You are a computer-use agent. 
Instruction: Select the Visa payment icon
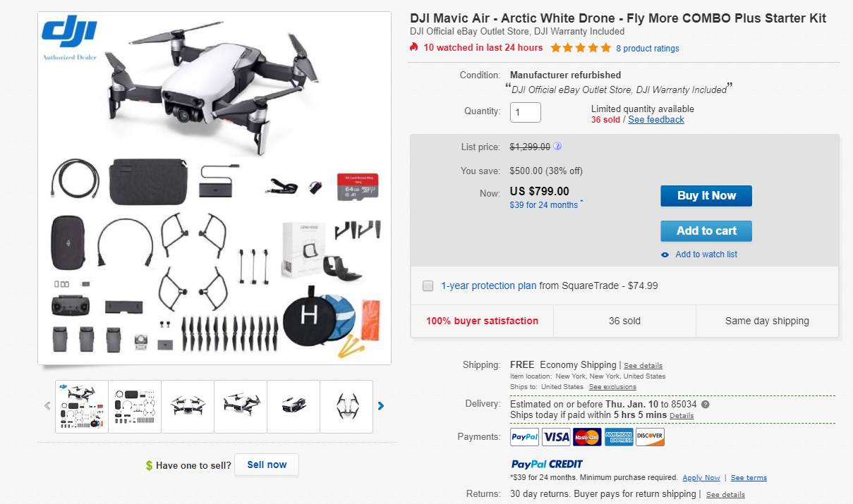[x=555, y=437]
